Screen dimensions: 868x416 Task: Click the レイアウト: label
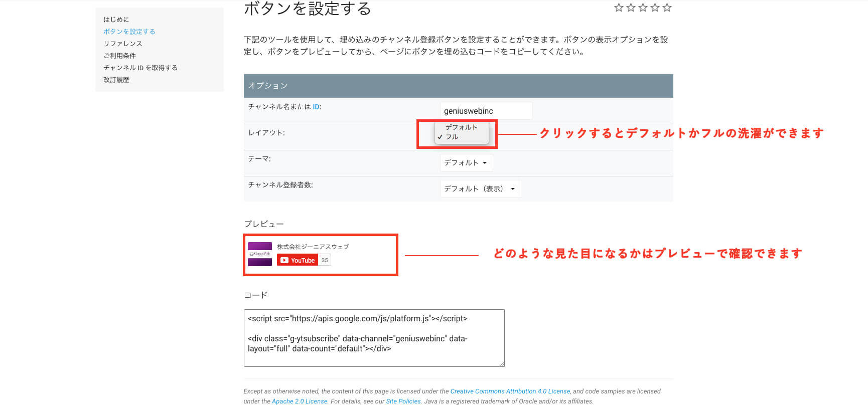point(266,133)
